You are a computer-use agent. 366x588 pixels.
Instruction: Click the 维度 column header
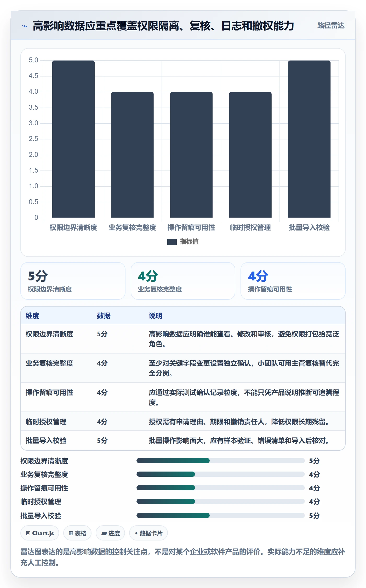[32, 316]
